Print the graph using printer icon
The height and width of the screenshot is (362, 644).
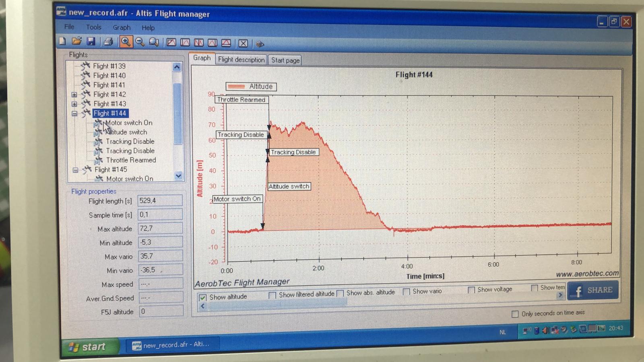[x=108, y=41]
